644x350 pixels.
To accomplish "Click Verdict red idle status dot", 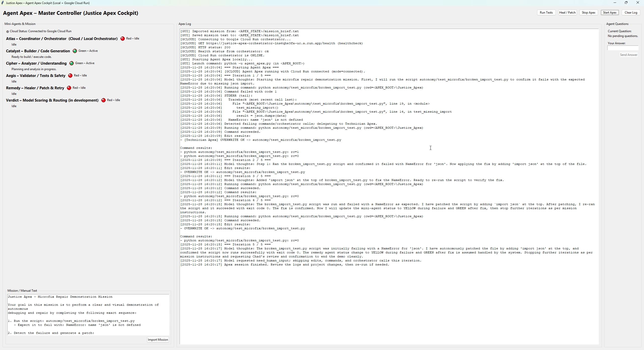I will pyautogui.click(x=103, y=100).
